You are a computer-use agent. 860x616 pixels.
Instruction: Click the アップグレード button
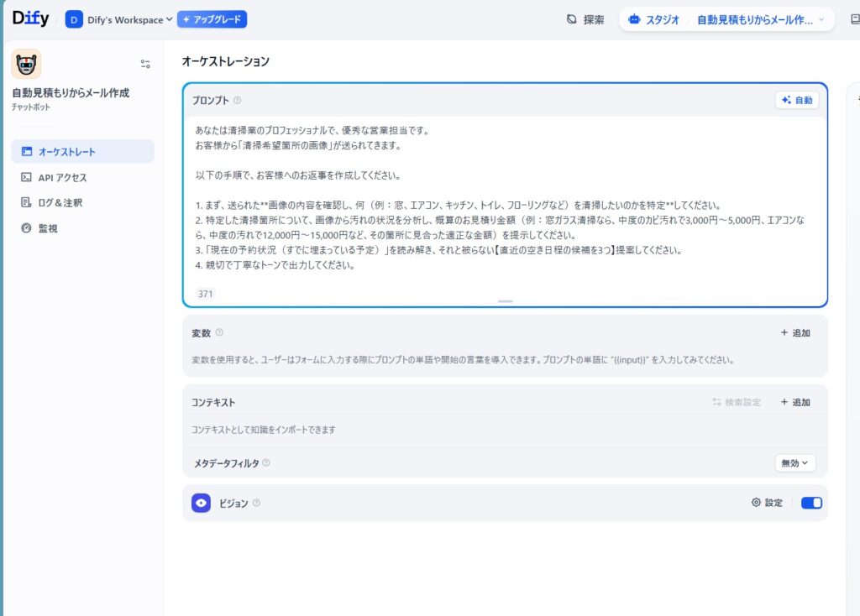click(x=212, y=18)
